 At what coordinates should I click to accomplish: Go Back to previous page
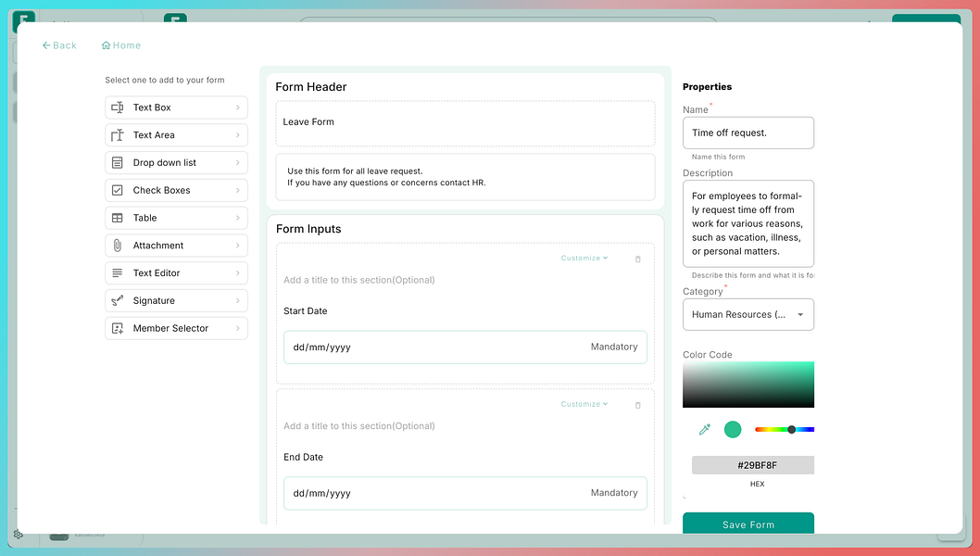pyautogui.click(x=59, y=45)
